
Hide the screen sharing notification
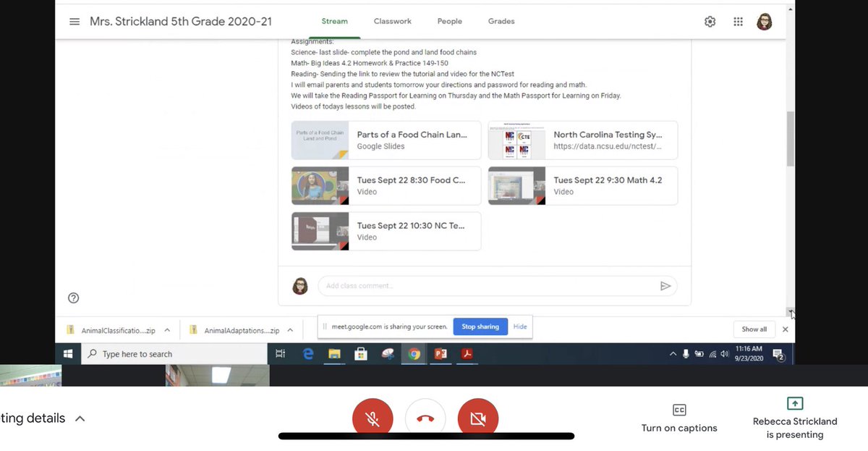click(x=520, y=326)
